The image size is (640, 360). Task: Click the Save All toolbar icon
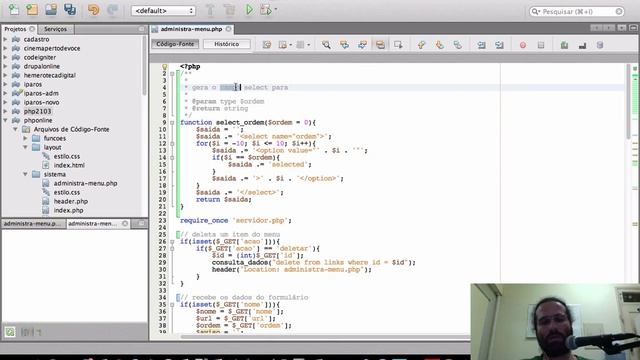pos(70,9)
